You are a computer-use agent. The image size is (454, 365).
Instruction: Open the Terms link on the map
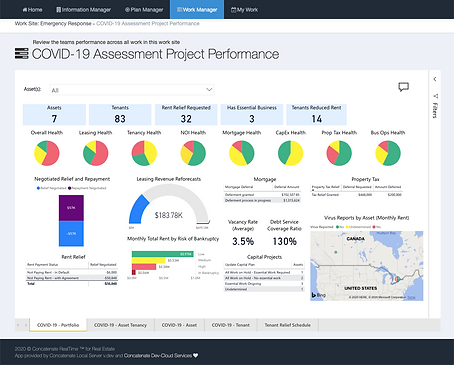pos(411,297)
